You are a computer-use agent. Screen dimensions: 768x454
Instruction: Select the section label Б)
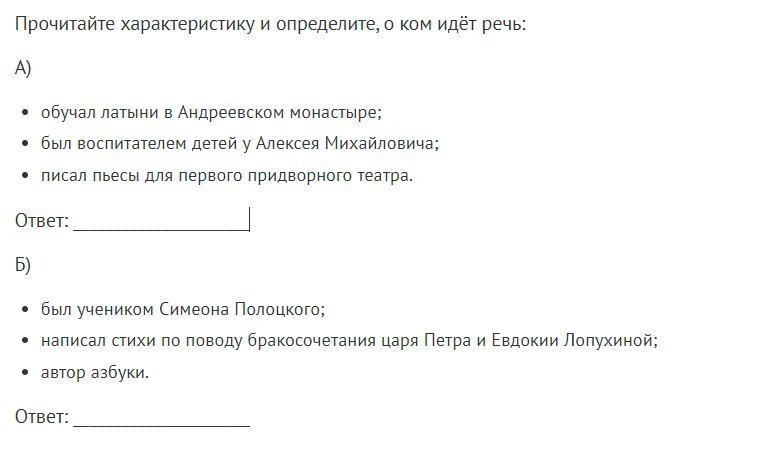pos(23,264)
